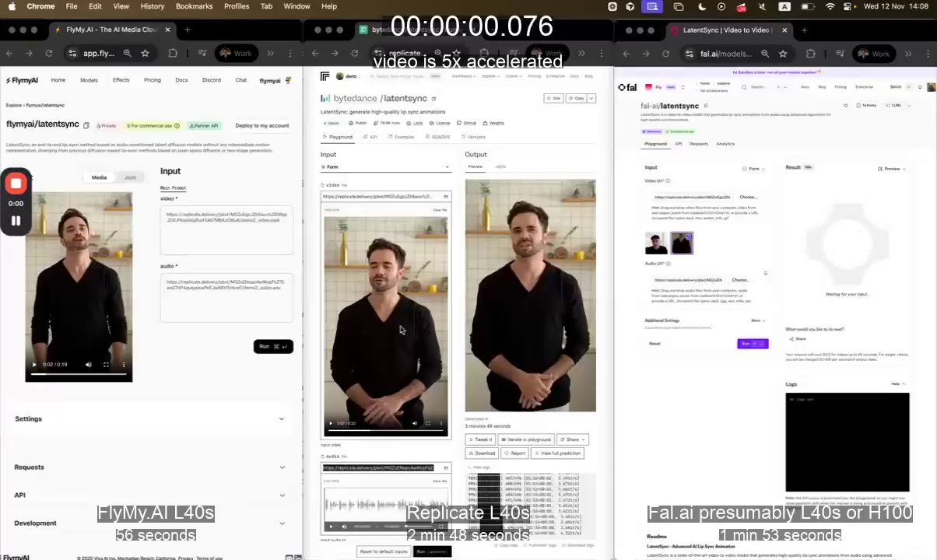This screenshot has height=560, width=937.
Task: Open the folder icon in Replicate video field
Action: [x=446, y=197]
